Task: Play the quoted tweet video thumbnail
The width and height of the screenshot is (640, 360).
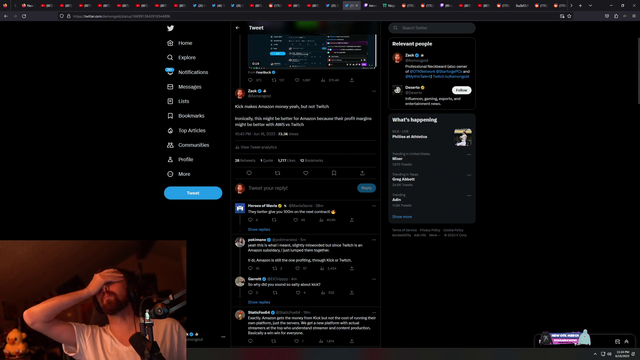Action: (312, 51)
